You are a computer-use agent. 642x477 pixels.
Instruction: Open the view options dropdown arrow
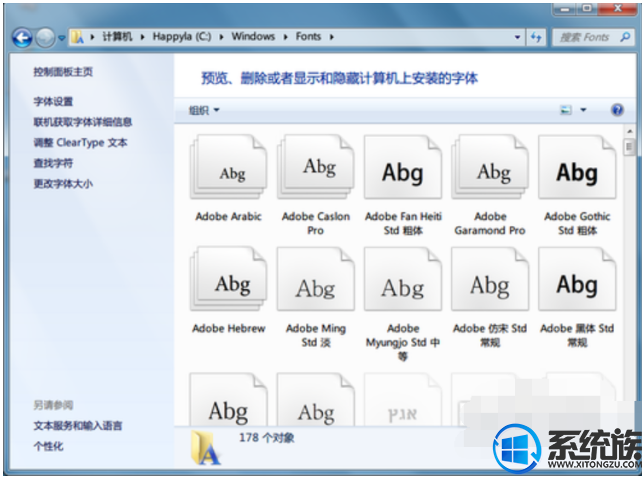point(583,110)
